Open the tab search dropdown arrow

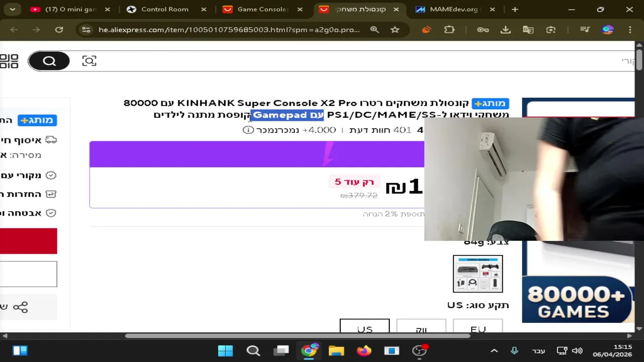click(x=12, y=9)
